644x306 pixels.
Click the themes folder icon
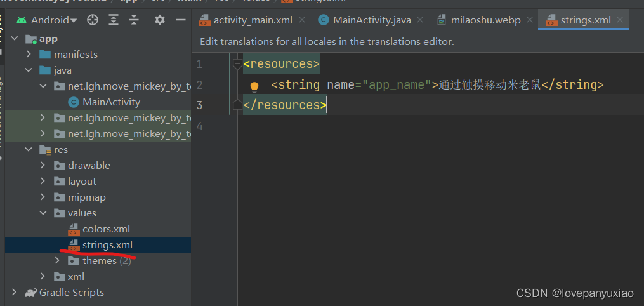pyautogui.click(x=74, y=261)
